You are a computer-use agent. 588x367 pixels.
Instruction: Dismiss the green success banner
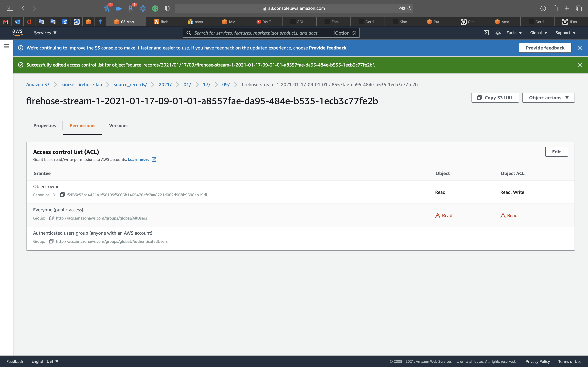pos(579,65)
